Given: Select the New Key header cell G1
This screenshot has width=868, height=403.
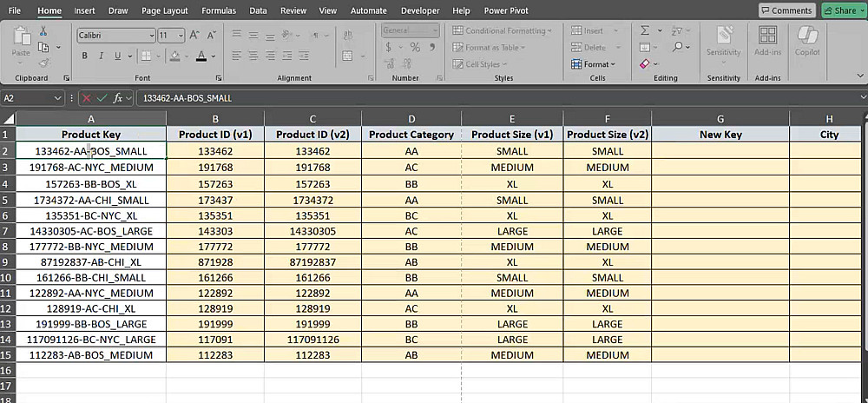Looking at the screenshot, I should pos(720,135).
